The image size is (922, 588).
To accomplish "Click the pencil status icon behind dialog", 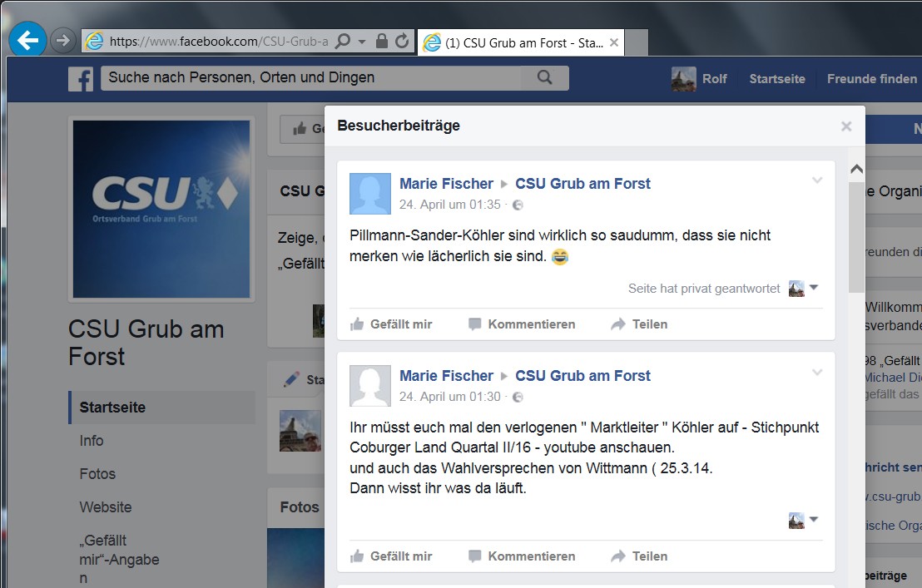I will tap(291, 379).
